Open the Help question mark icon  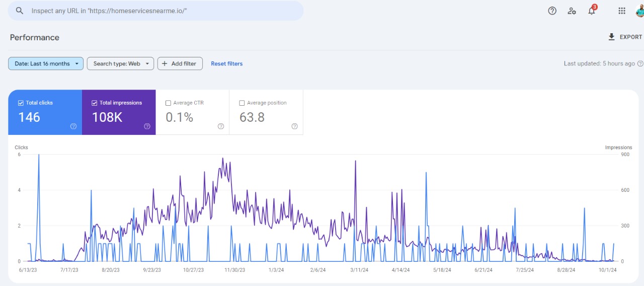(552, 11)
